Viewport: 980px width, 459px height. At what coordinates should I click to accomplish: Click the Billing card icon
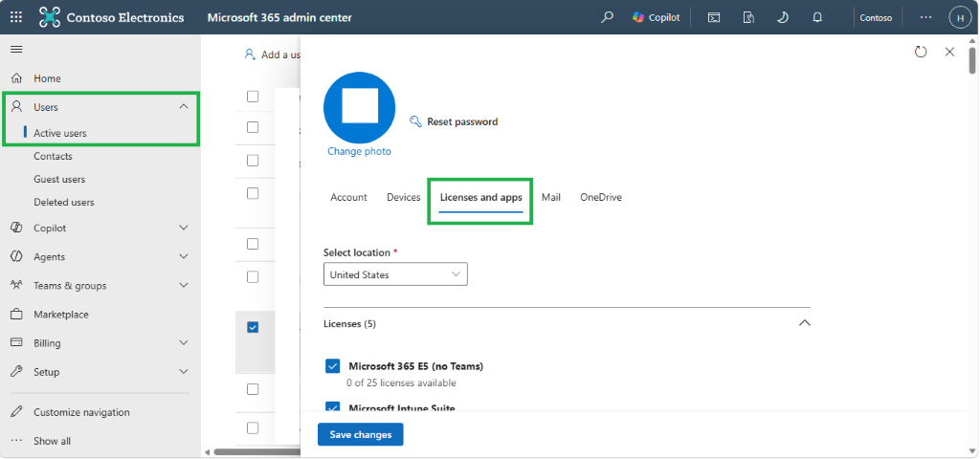[17, 343]
